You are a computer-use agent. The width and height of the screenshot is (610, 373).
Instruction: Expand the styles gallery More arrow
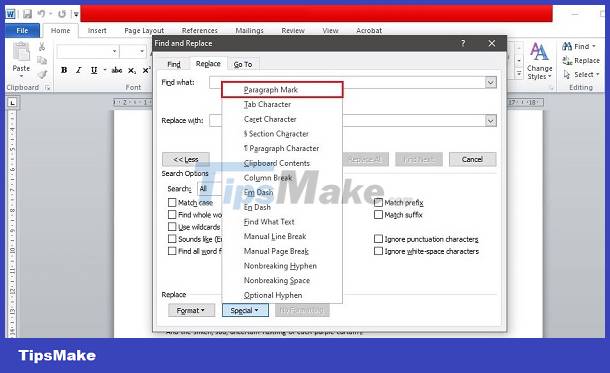519,74
